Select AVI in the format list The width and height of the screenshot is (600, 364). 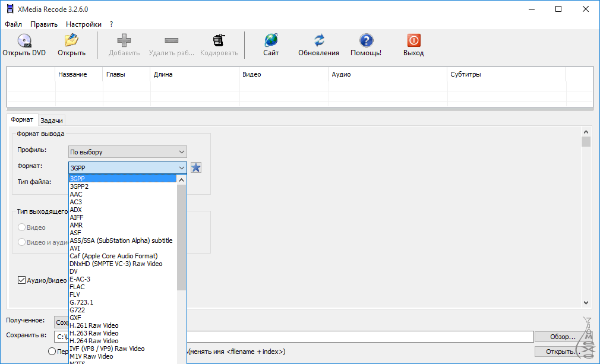tap(122, 248)
